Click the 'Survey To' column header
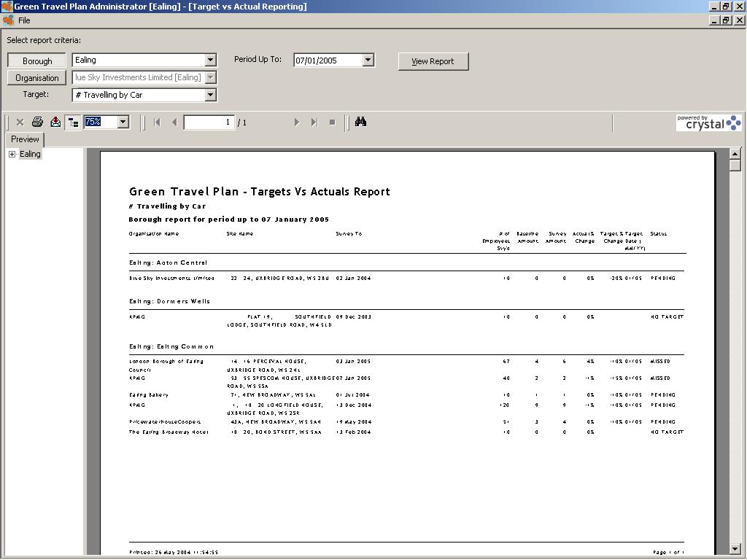This screenshot has height=560, width=747. 349,234
